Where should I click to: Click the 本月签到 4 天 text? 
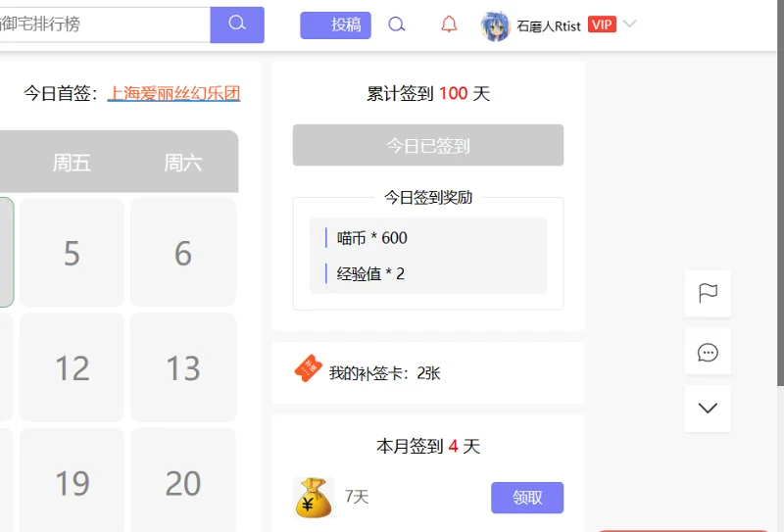pos(428,446)
